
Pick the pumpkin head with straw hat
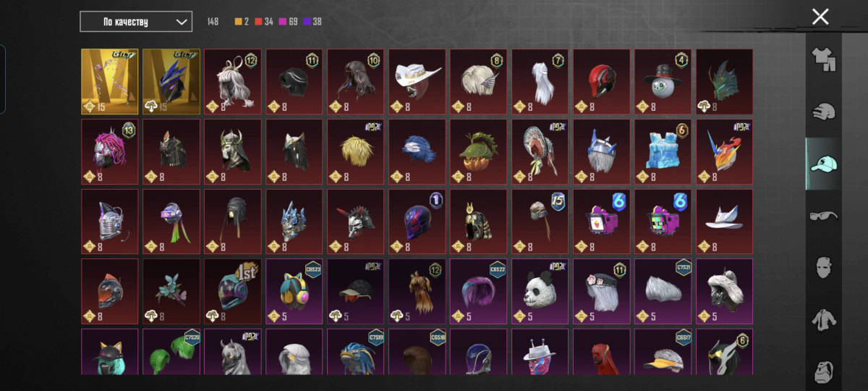(478, 151)
